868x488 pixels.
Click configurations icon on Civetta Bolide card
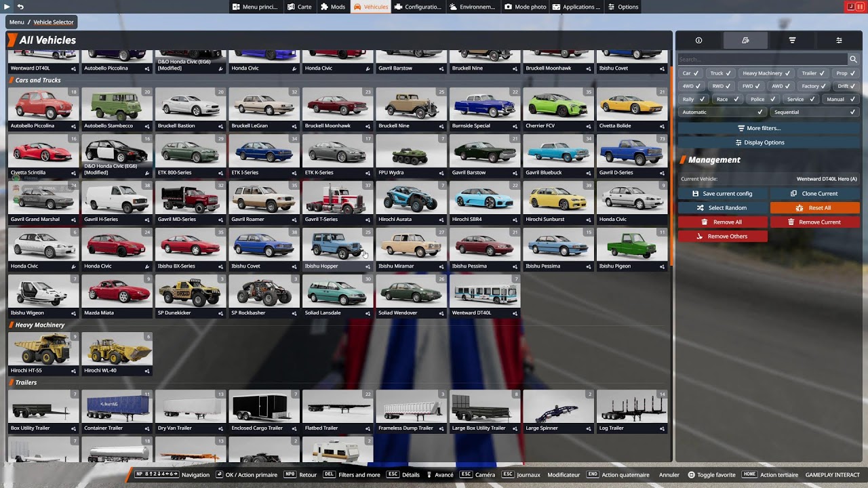click(x=662, y=126)
